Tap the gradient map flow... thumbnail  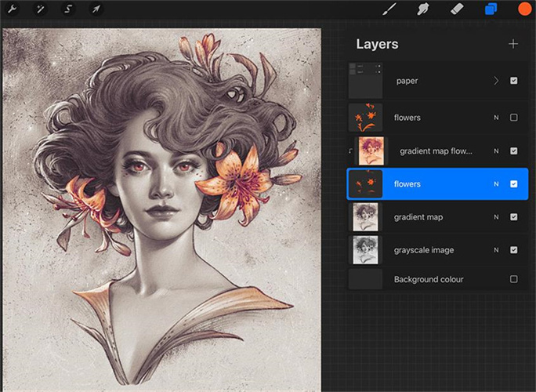pyautogui.click(x=371, y=151)
